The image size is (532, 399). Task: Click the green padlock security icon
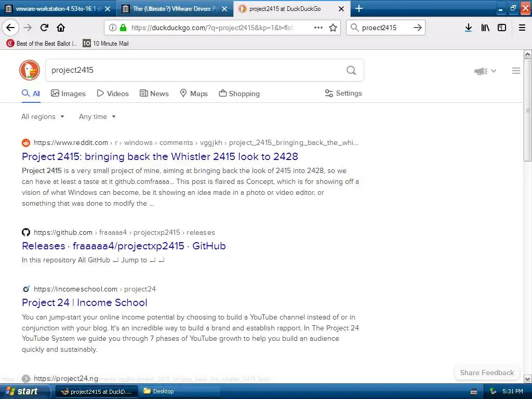123,28
